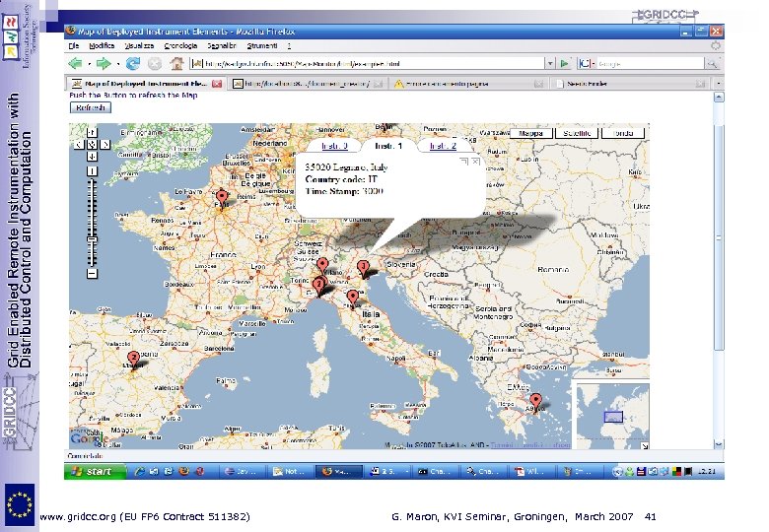Switch to the fourth tab with blank page icon

[630, 84]
